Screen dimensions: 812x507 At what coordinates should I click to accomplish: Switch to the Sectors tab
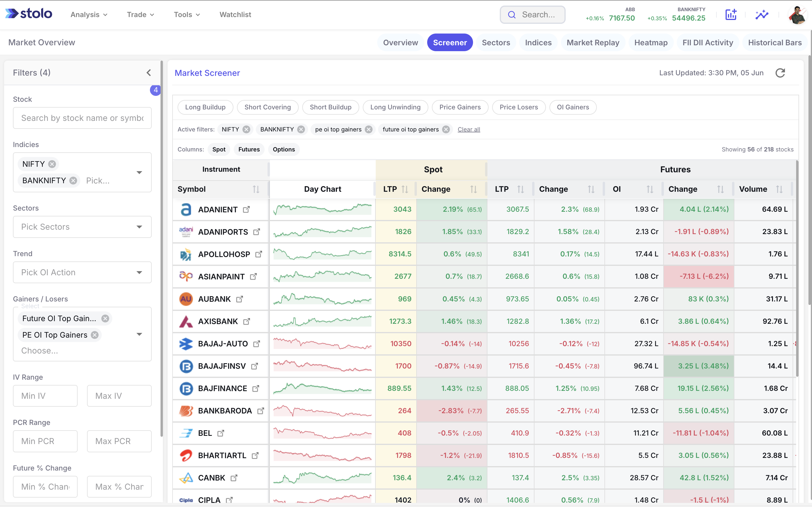click(496, 43)
